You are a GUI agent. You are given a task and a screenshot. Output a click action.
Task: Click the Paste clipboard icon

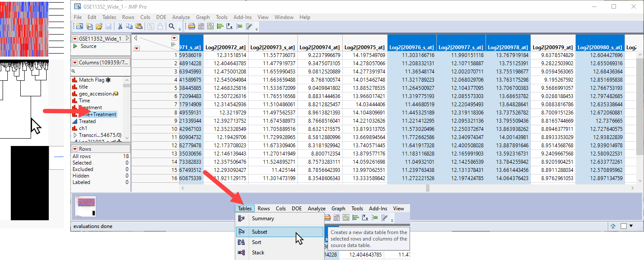click(x=139, y=26)
